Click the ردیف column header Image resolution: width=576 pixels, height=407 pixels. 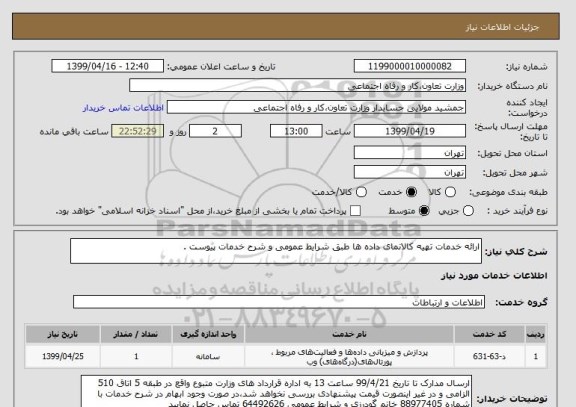point(536,334)
